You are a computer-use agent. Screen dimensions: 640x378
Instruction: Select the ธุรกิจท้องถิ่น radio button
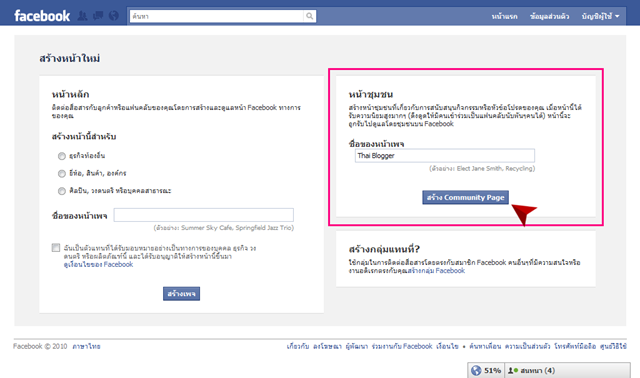click(62, 156)
